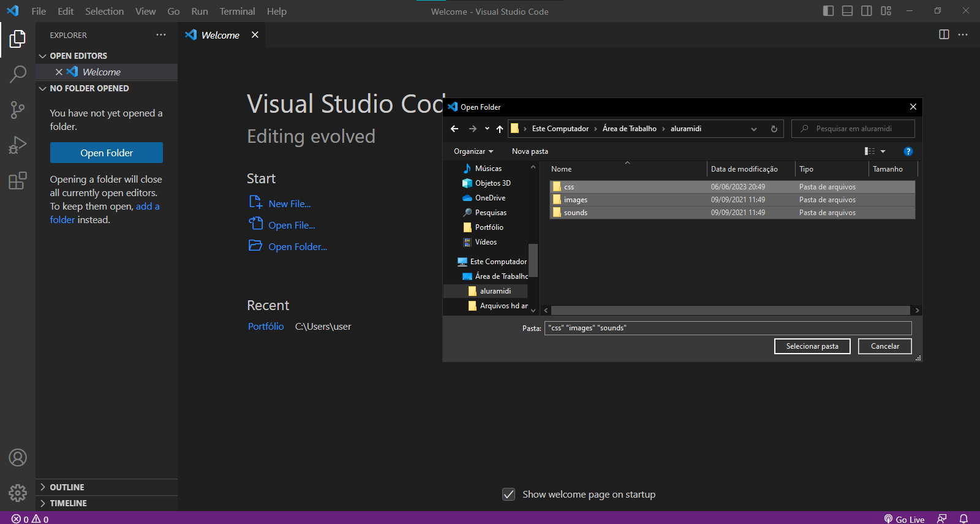The image size is (980, 524).
Task: Open the Search view in activity bar
Action: (x=18, y=75)
